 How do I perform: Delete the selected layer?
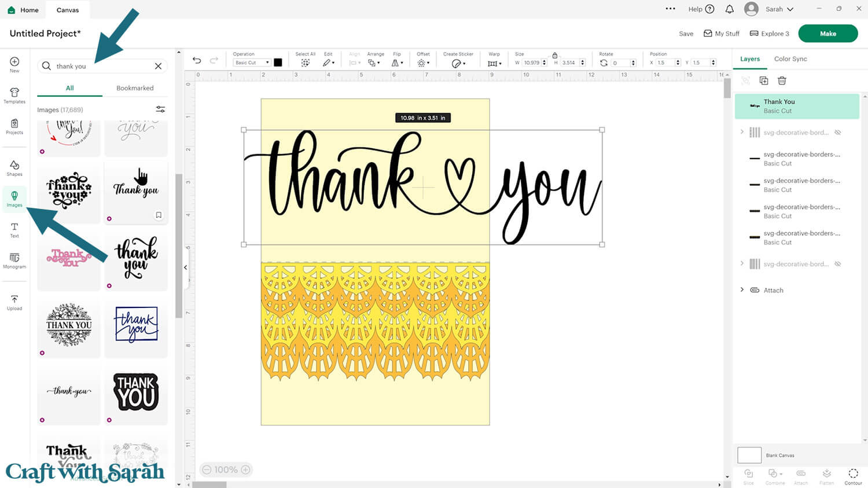[782, 80]
